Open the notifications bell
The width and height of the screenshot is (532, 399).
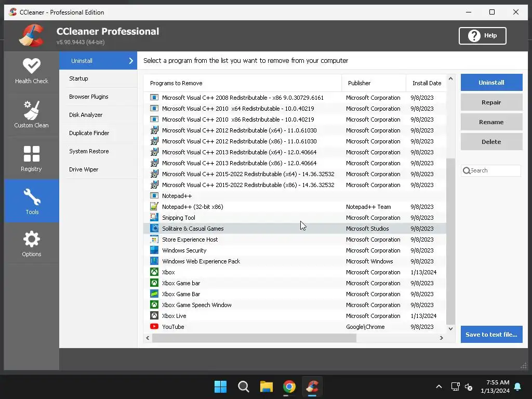(518, 387)
